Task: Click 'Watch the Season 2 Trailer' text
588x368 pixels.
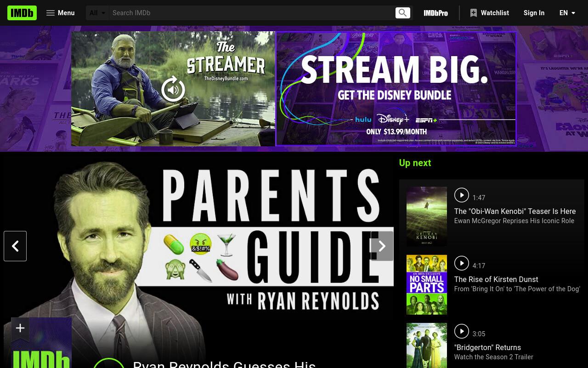Action: coord(494,357)
